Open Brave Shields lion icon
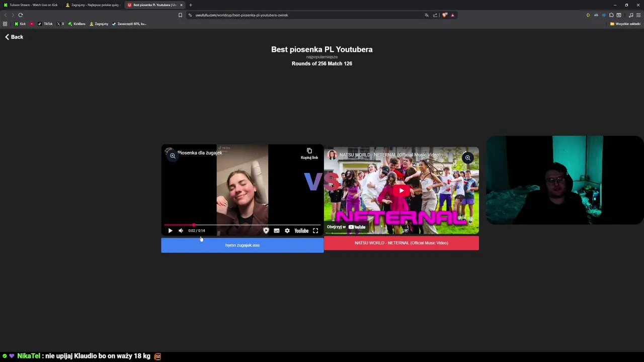Screen dimensions: 644x362 coord(444,15)
